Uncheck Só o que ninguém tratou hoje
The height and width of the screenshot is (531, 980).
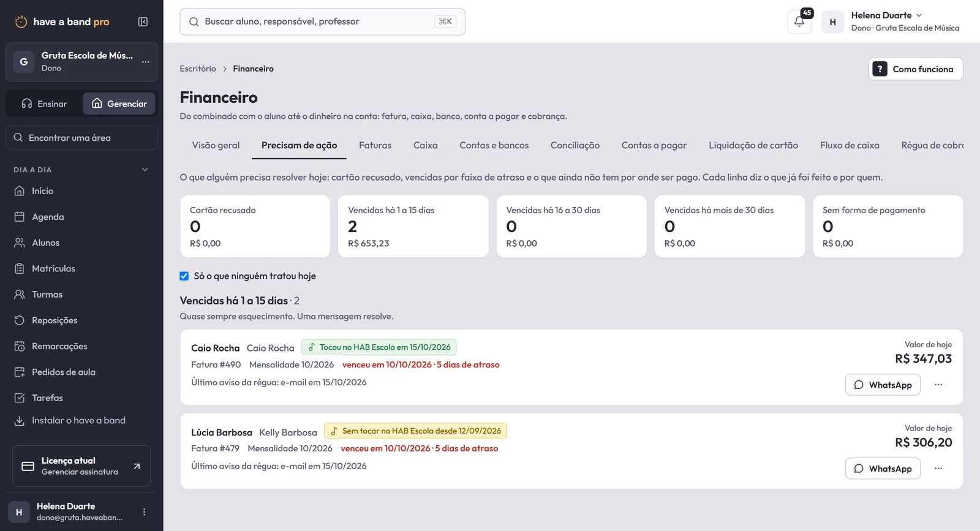point(184,276)
